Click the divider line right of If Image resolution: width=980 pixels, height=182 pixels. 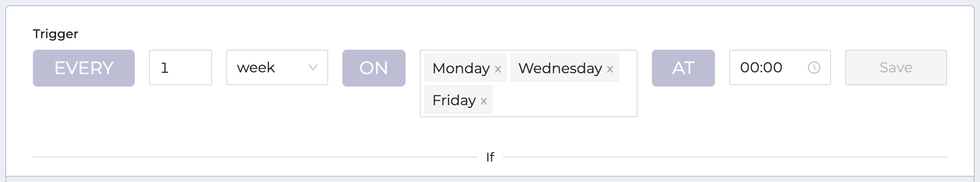click(725, 157)
